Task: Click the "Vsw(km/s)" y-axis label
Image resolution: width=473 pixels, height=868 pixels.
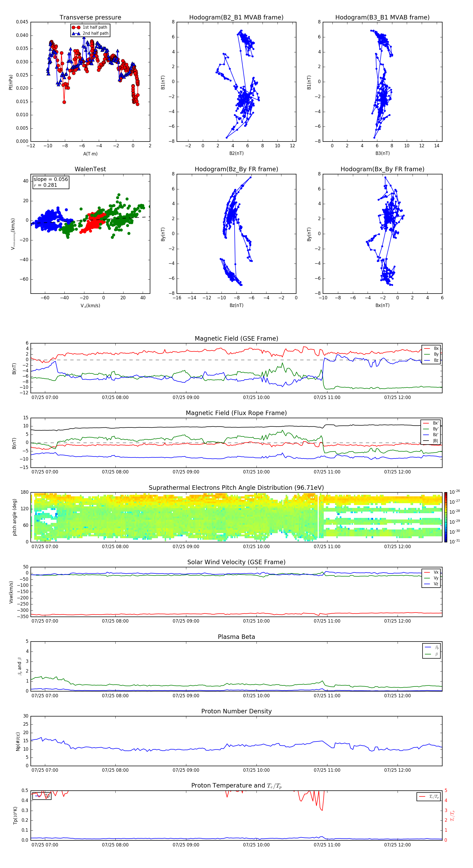Action: point(11,592)
